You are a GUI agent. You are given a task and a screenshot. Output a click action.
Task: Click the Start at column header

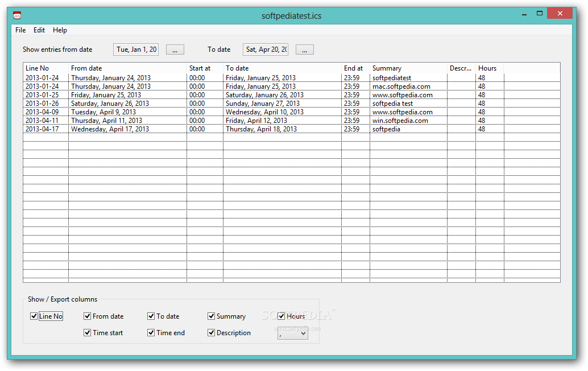(205, 68)
